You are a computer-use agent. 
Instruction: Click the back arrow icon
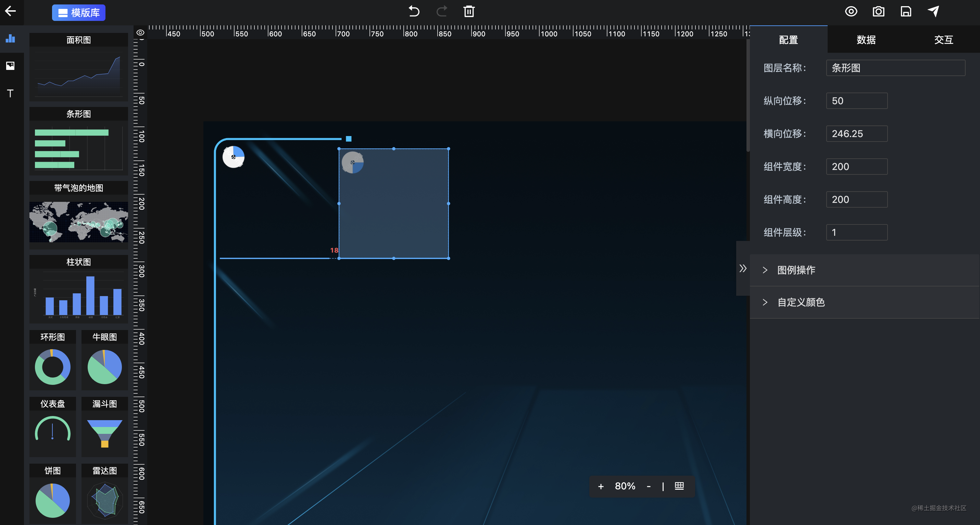tap(10, 11)
